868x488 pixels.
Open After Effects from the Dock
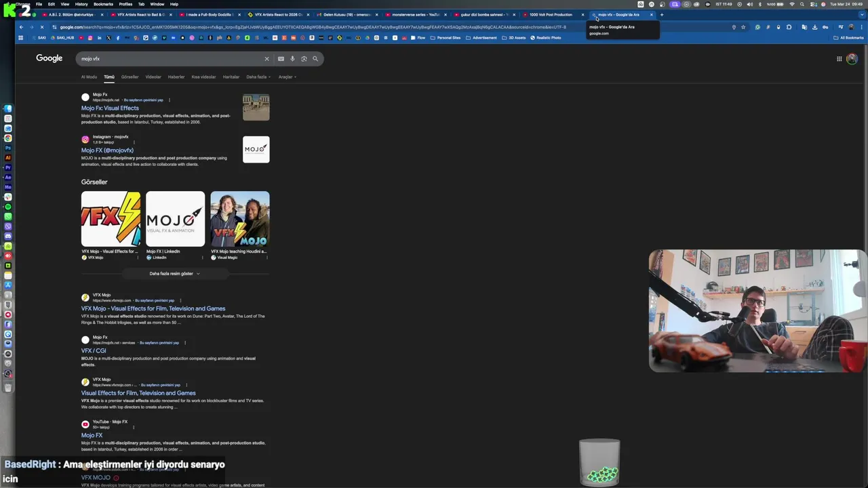(8, 177)
